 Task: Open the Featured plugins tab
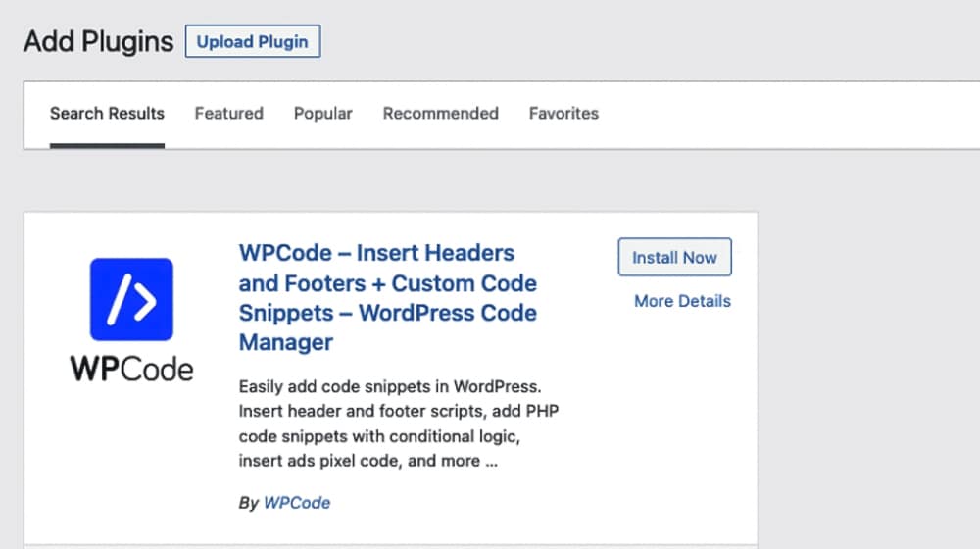pyautogui.click(x=228, y=114)
